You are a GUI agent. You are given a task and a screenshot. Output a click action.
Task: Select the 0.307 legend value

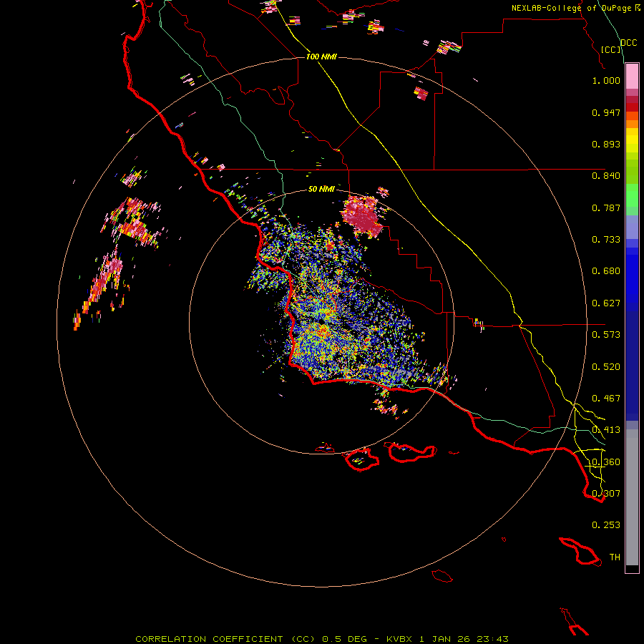pos(606,494)
